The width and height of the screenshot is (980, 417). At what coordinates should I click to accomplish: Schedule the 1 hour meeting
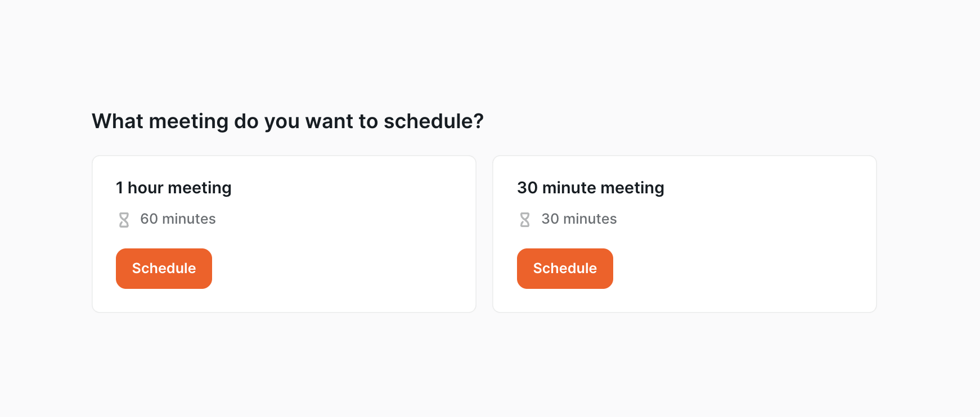point(164,269)
